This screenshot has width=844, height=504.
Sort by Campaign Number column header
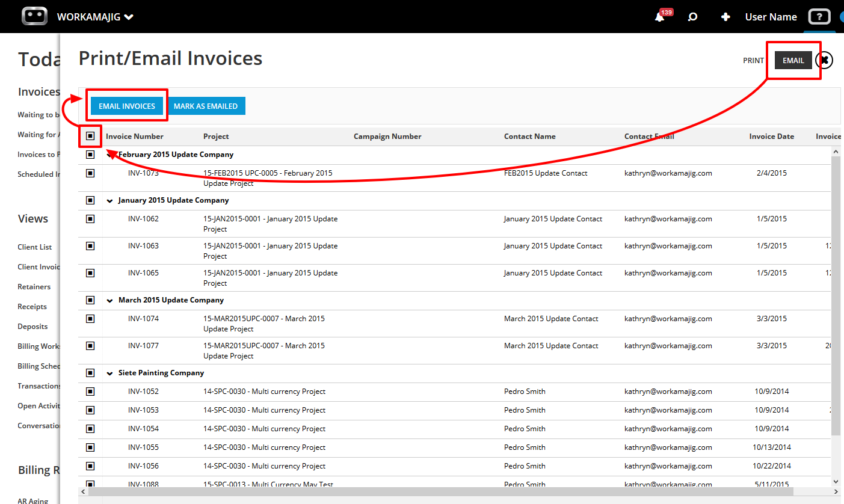pyautogui.click(x=387, y=137)
